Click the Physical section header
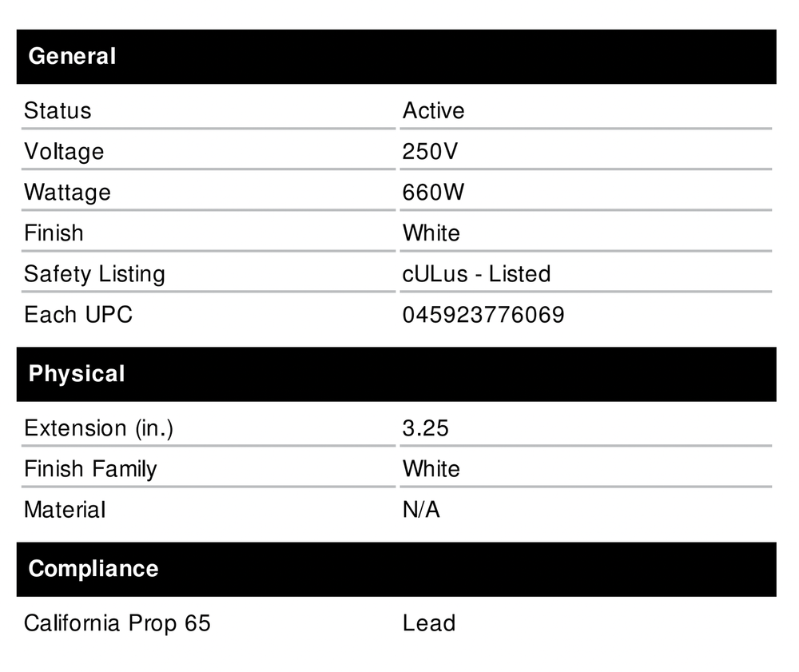This screenshot has width=799, height=672. (x=77, y=374)
